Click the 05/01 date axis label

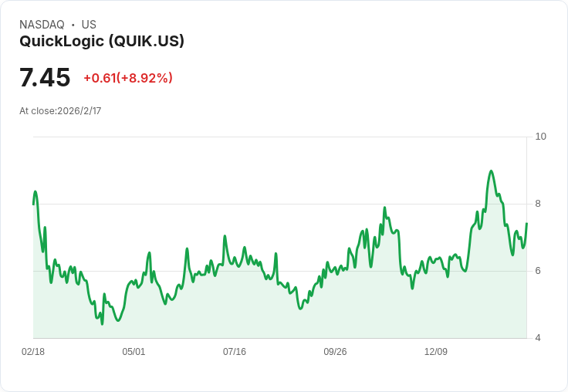click(134, 352)
